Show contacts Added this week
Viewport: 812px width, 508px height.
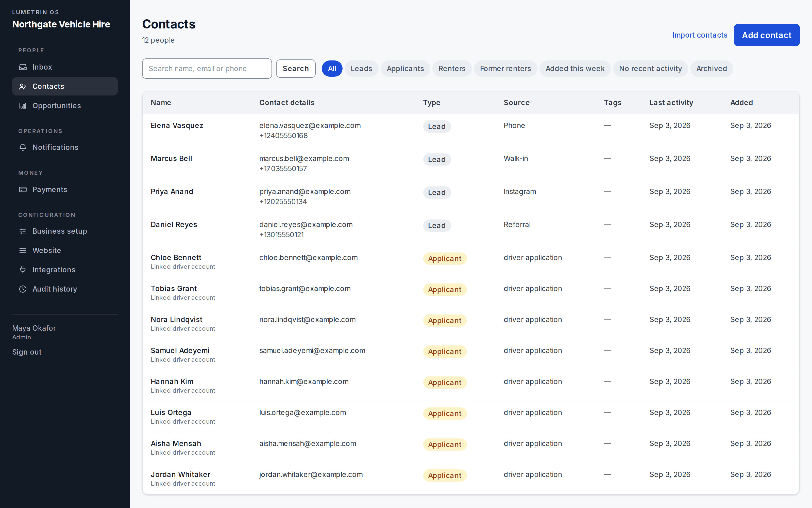tap(575, 69)
